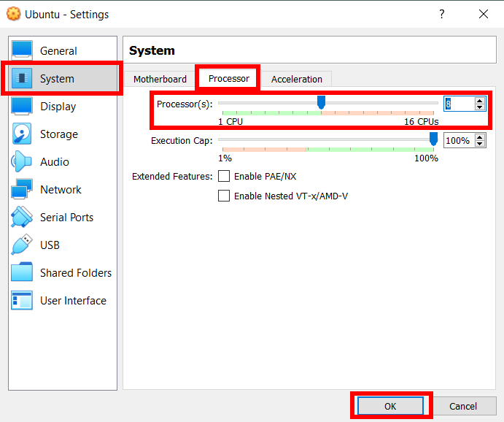This screenshot has height=422, width=504.
Task: Open USB via its plug icon
Action: tap(22, 245)
